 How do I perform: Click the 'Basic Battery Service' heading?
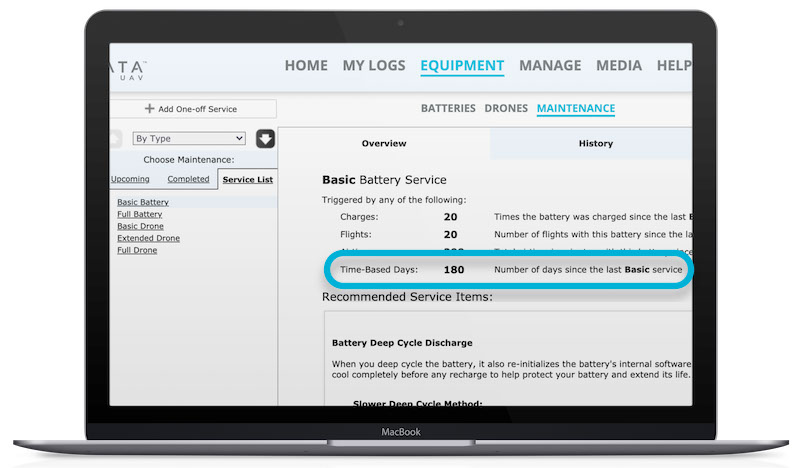click(384, 180)
